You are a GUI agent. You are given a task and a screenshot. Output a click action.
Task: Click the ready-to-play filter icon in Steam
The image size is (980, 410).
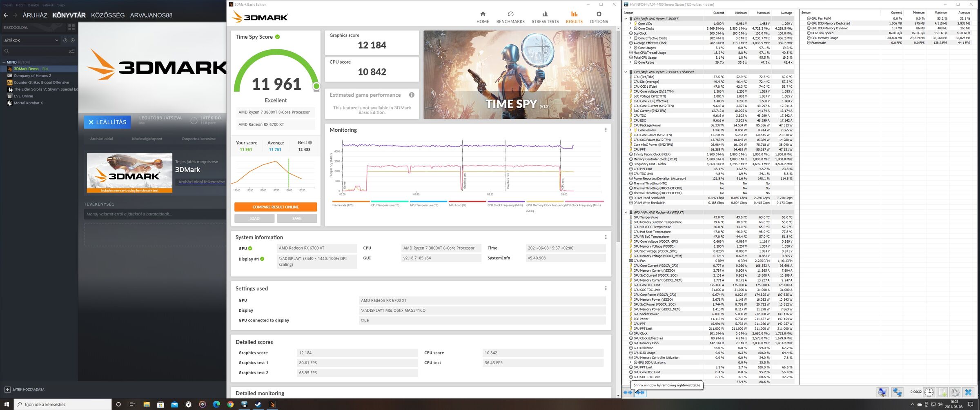click(x=73, y=40)
